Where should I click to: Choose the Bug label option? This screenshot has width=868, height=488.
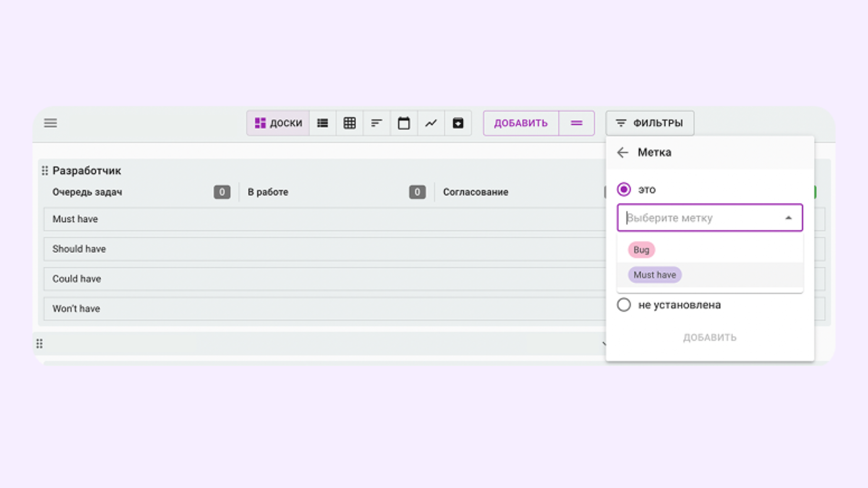pyautogui.click(x=641, y=250)
